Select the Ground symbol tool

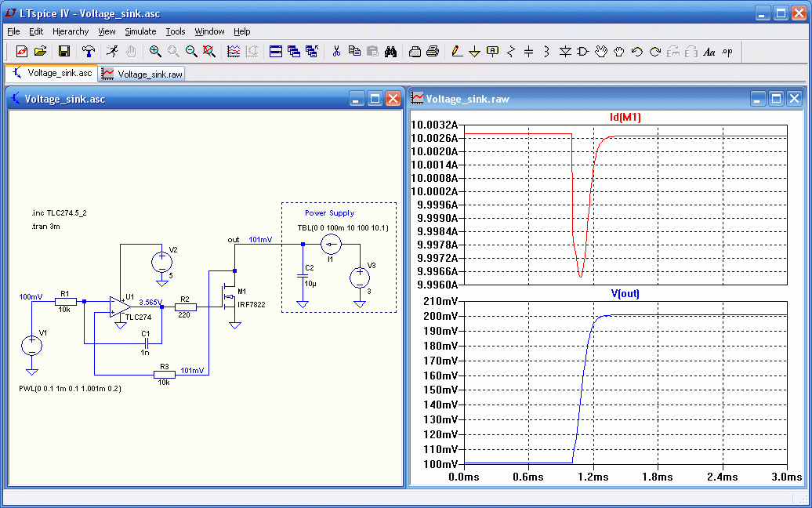474,52
